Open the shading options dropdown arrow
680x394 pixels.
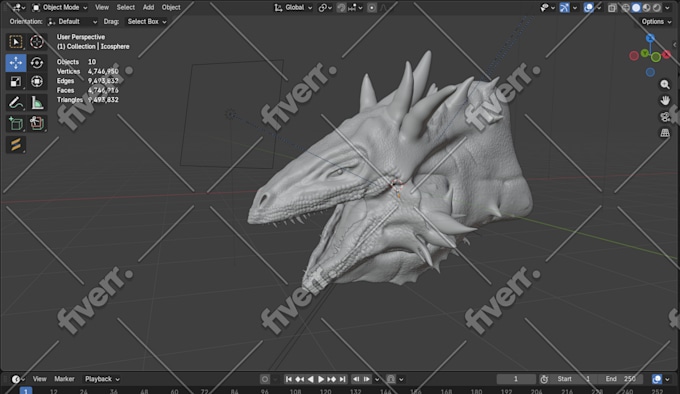(667, 8)
